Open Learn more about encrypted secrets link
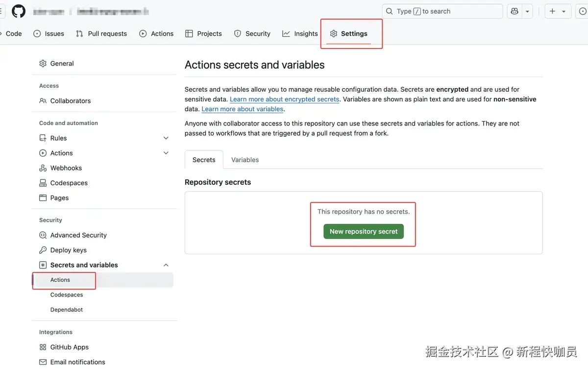The height and width of the screenshot is (369, 588). tap(284, 99)
